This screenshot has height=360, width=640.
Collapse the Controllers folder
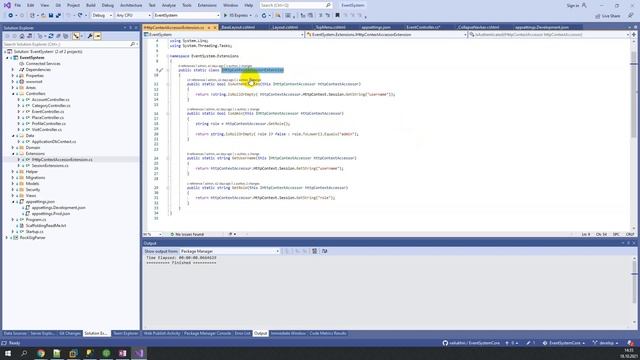(13, 93)
